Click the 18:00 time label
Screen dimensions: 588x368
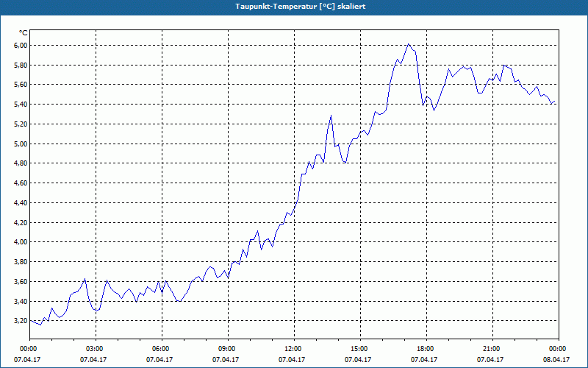426,348
